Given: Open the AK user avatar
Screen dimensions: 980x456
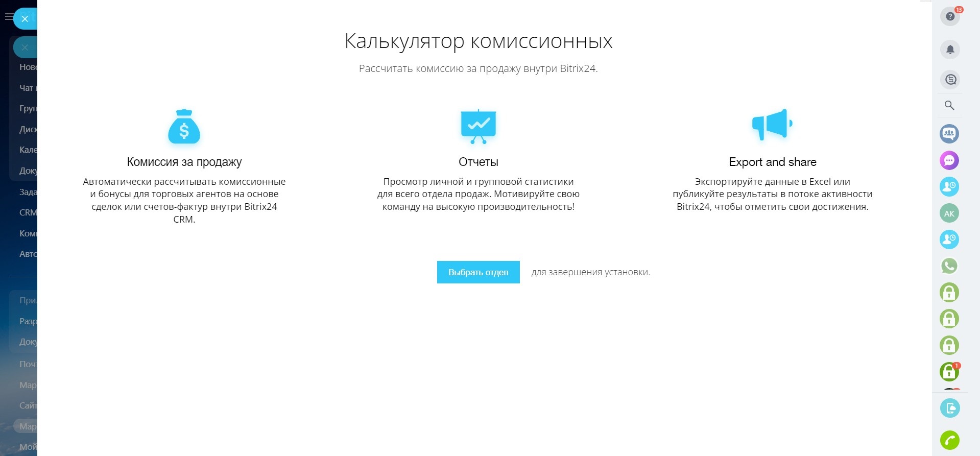Looking at the screenshot, I should pos(949,213).
